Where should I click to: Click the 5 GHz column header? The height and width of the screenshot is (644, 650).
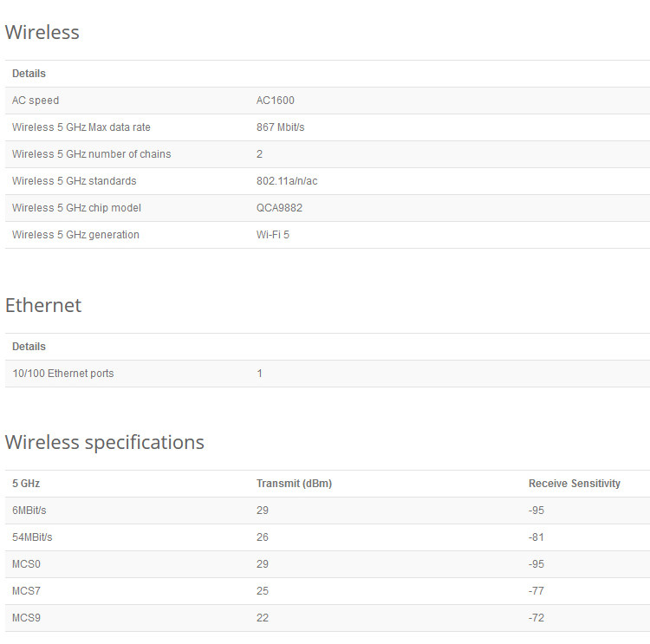click(26, 484)
